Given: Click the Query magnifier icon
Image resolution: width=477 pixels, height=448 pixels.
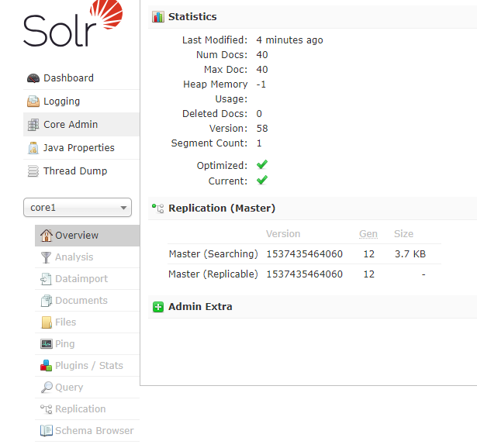Looking at the screenshot, I should click(x=47, y=388).
